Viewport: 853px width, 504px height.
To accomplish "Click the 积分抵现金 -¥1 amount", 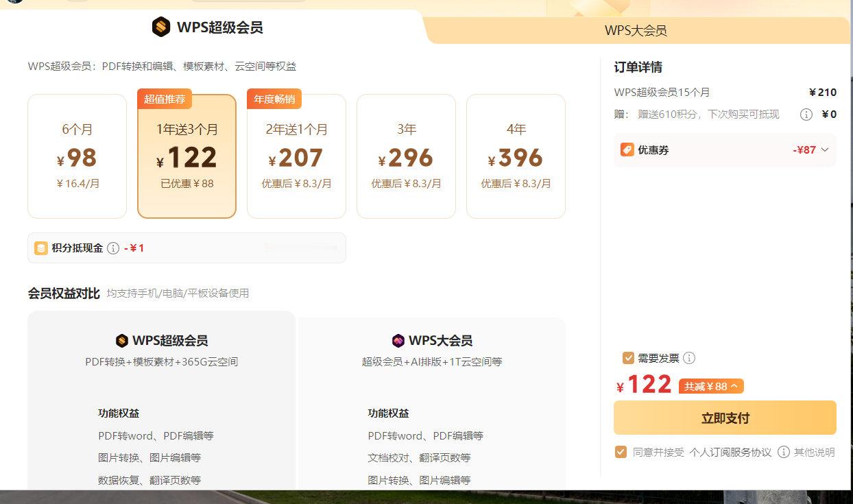I will click(134, 248).
